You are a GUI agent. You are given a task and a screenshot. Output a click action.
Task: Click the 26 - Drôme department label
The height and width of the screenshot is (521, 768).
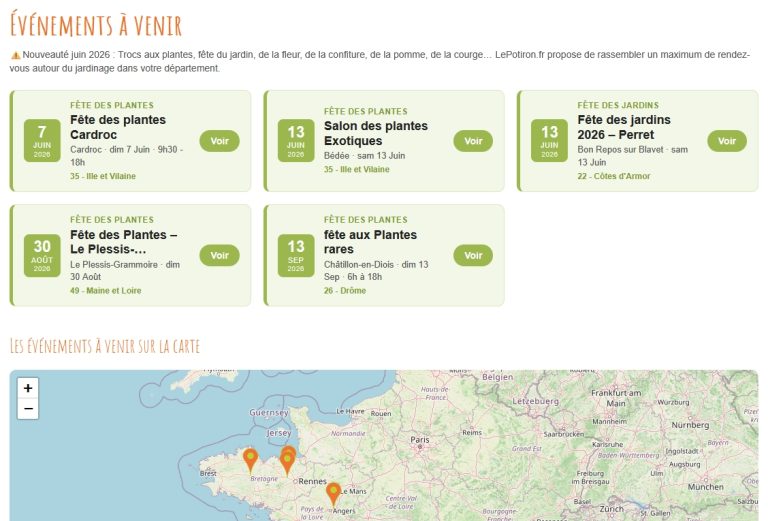[x=344, y=291]
